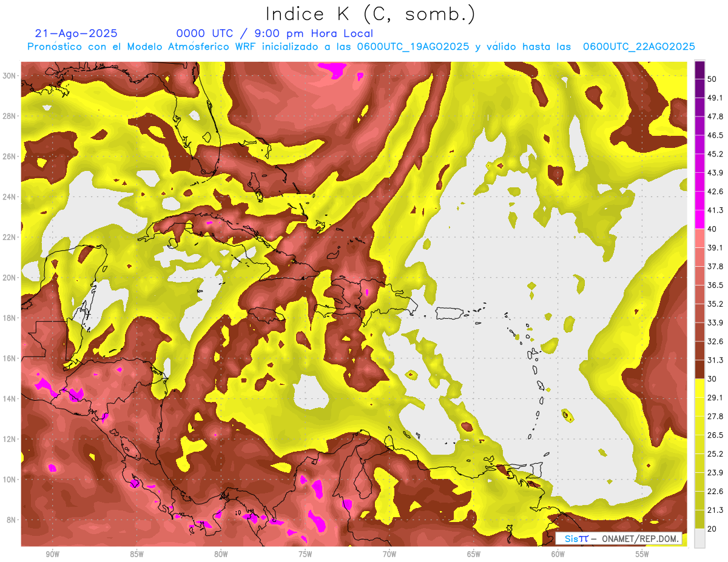Click the '70W' longitude axis label
This screenshot has height=562, width=728.
pos(389,555)
